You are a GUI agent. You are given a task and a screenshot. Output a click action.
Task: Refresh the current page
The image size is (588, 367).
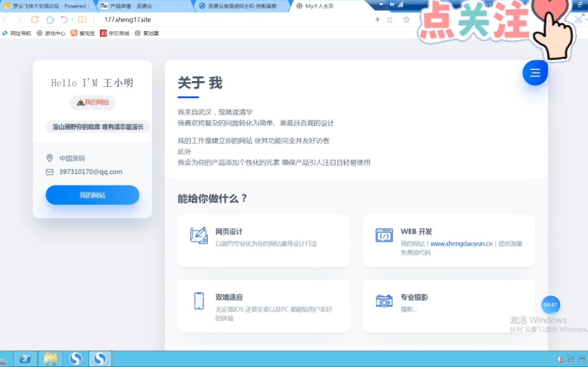35,19
